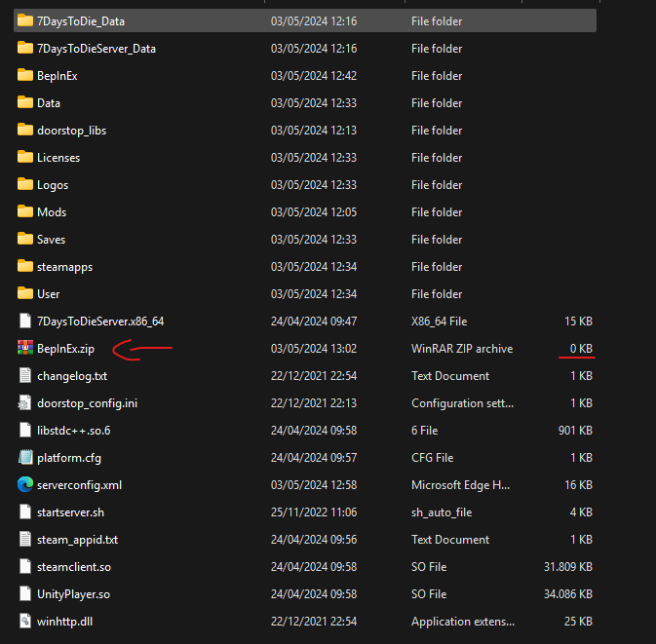Click the Licenses folder icon

coord(25,157)
